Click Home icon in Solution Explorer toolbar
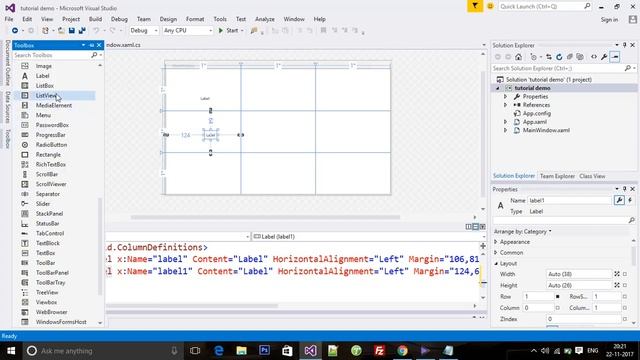640x360 pixels. [x=518, y=57]
